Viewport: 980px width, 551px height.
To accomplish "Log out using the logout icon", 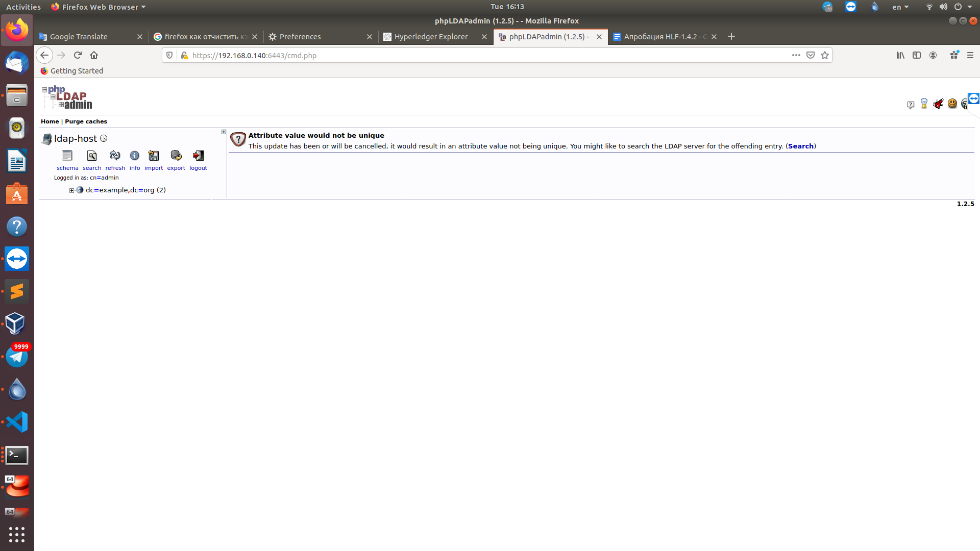I will [198, 156].
